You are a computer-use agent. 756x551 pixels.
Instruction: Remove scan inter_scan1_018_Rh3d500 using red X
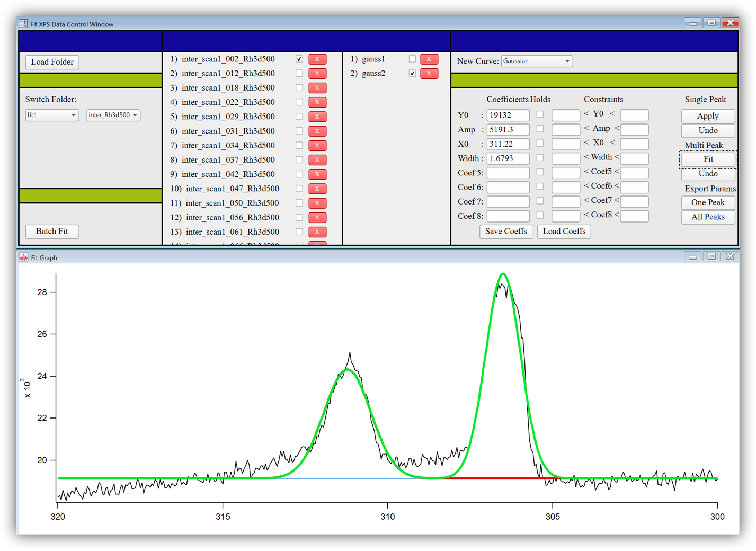(317, 88)
